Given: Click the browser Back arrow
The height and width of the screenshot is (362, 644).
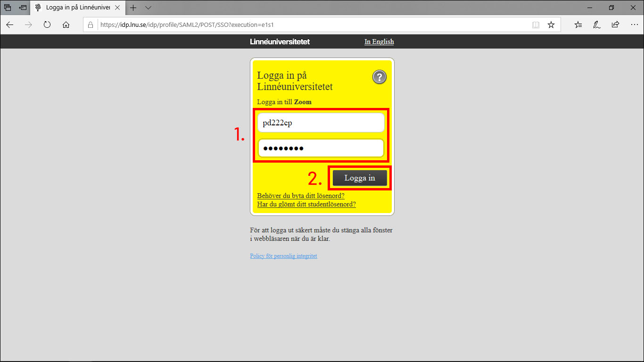Looking at the screenshot, I should 9,25.
